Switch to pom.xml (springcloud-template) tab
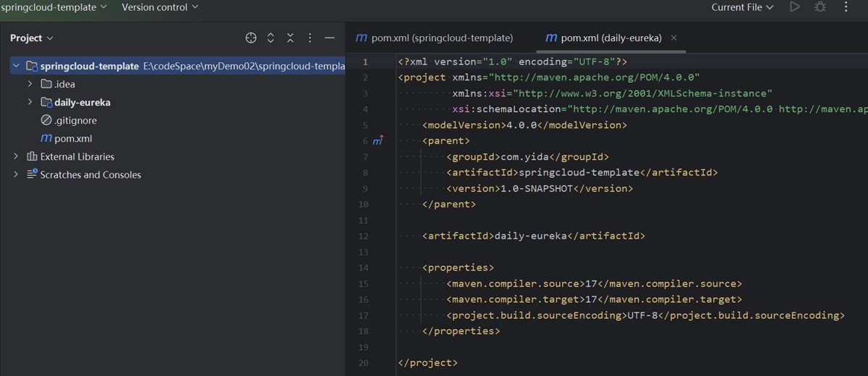The width and height of the screenshot is (868, 376). 434,38
